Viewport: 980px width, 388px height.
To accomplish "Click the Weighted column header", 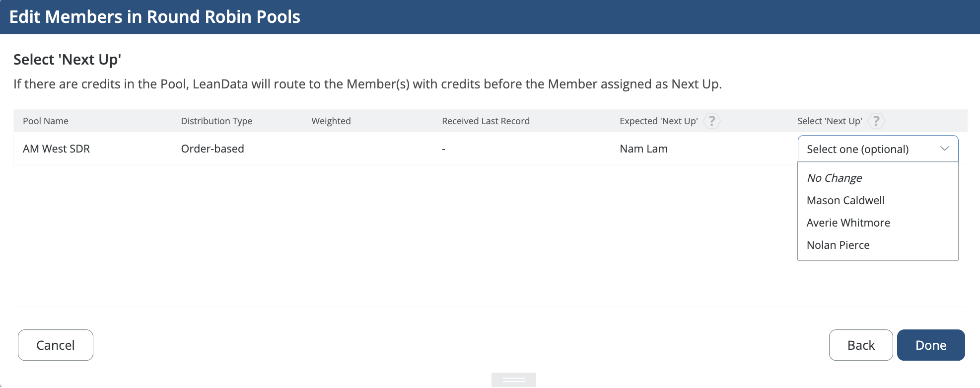I will click(331, 121).
